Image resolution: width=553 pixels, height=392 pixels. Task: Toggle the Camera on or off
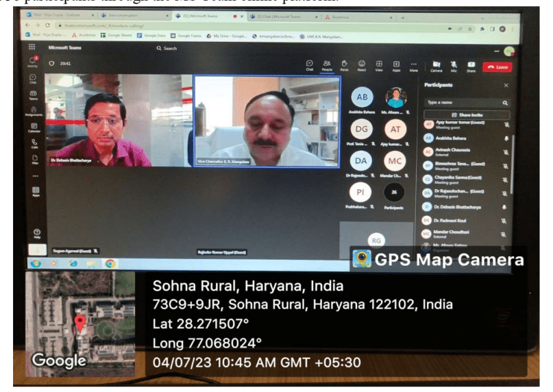[436, 66]
